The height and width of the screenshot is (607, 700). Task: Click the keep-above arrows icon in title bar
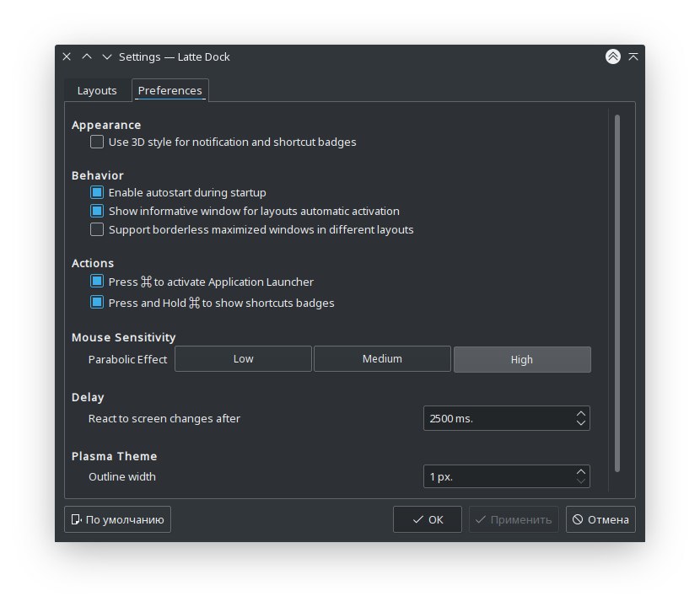tap(612, 56)
